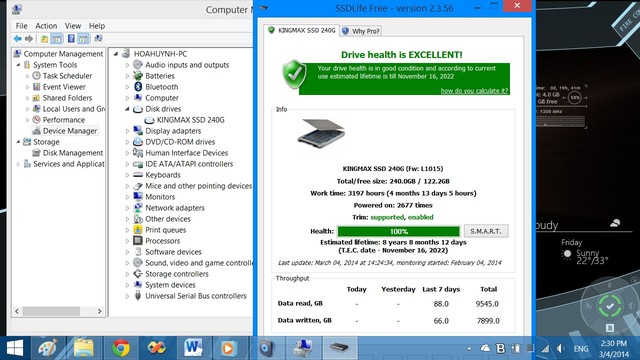Image resolution: width=640 pixels, height=360 pixels.
Task: Click total data written value 7899.0
Action: [488, 321]
